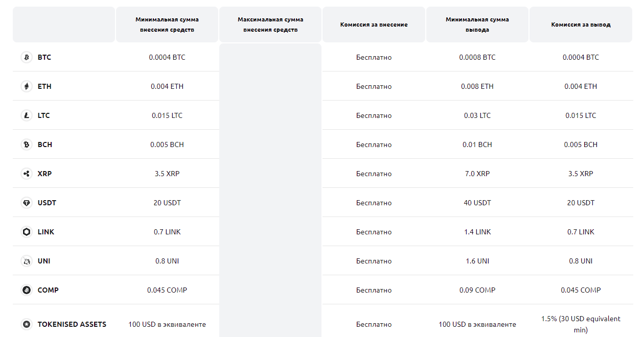The width and height of the screenshot is (644, 337).
Task: Click the Ethereum (ETH) coin icon
Action: coord(27,86)
